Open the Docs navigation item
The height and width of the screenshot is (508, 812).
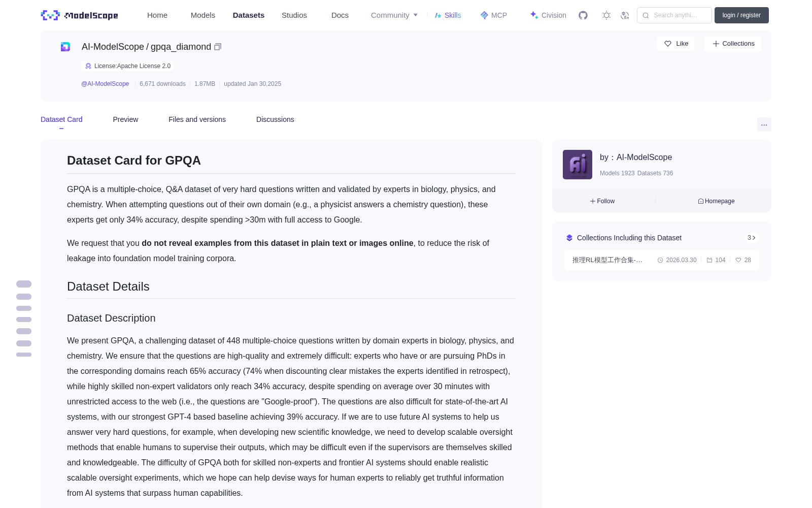click(340, 15)
